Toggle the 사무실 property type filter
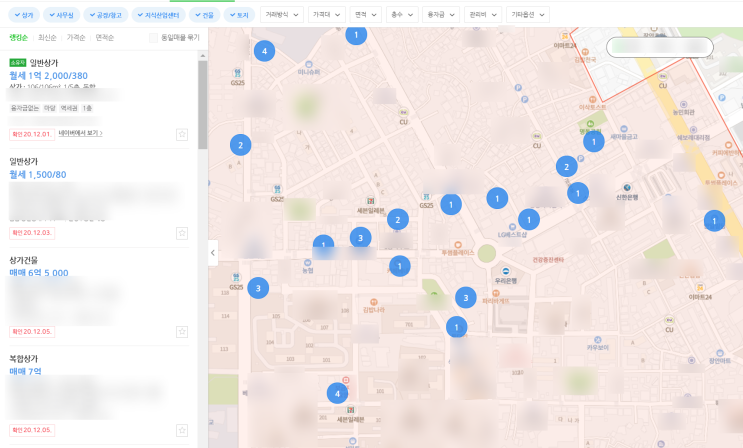The height and width of the screenshot is (448, 743). [x=62, y=15]
